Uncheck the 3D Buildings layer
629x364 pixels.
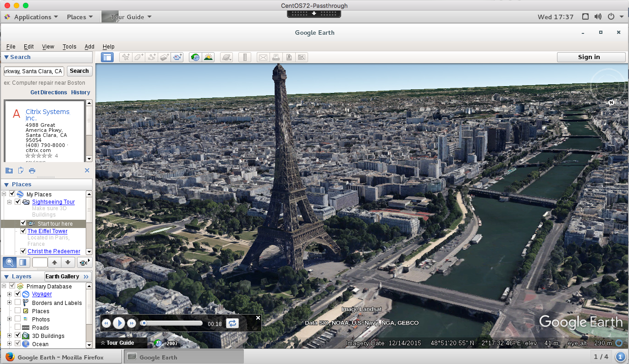pos(17,336)
